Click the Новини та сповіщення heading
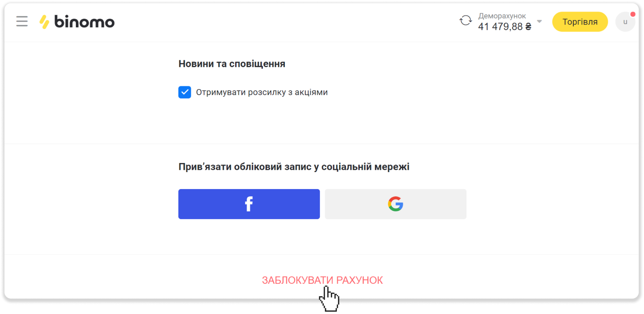Image resolution: width=644 pixels, height=314 pixels. coord(232,64)
